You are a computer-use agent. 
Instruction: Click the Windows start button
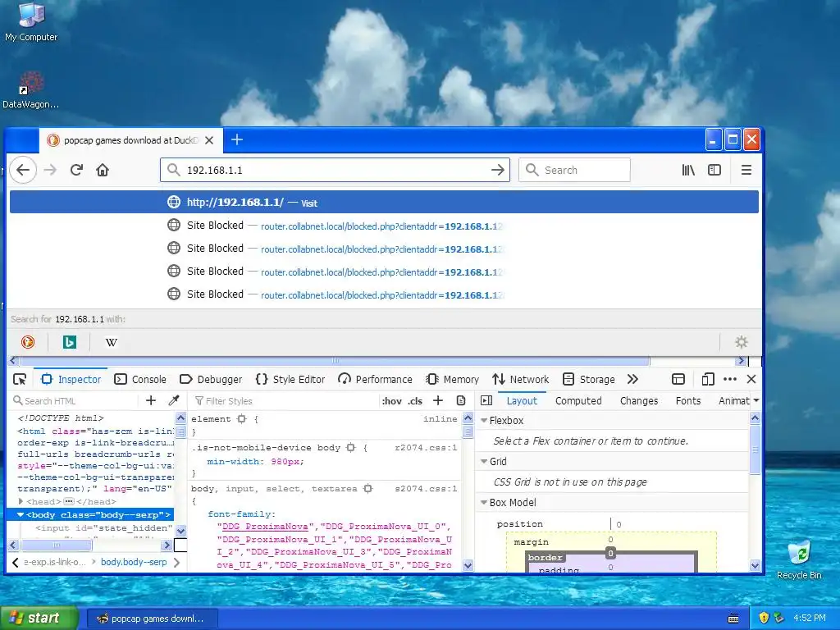point(39,619)
